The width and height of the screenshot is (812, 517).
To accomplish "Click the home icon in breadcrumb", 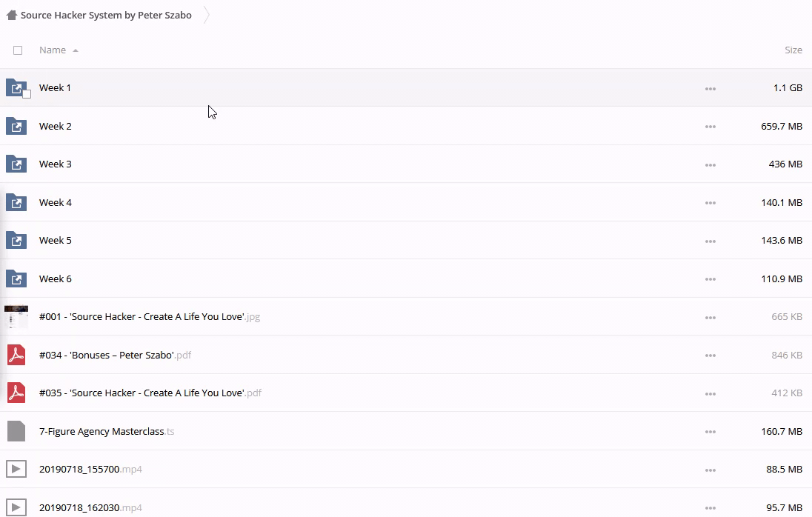I will (x=11, y=15).
